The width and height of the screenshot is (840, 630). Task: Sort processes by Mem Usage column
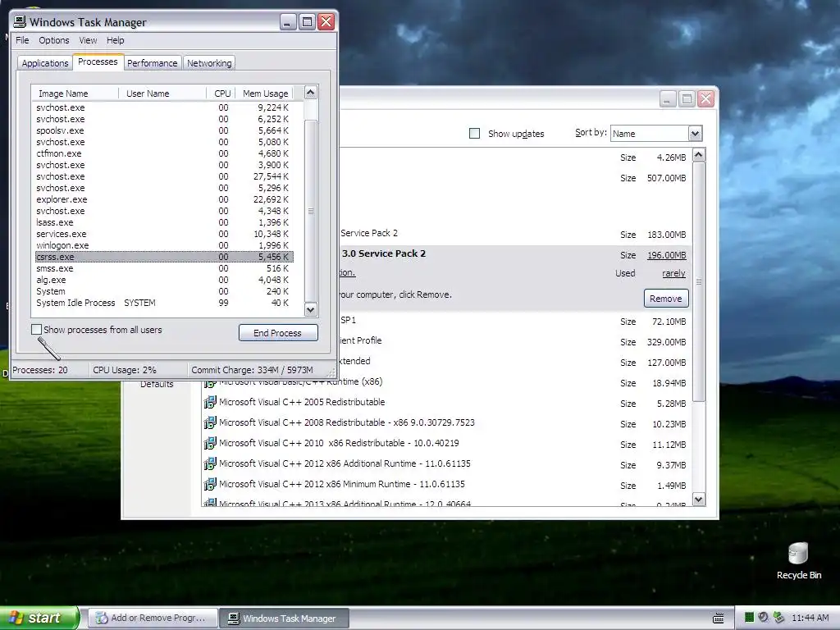(263, 94)
